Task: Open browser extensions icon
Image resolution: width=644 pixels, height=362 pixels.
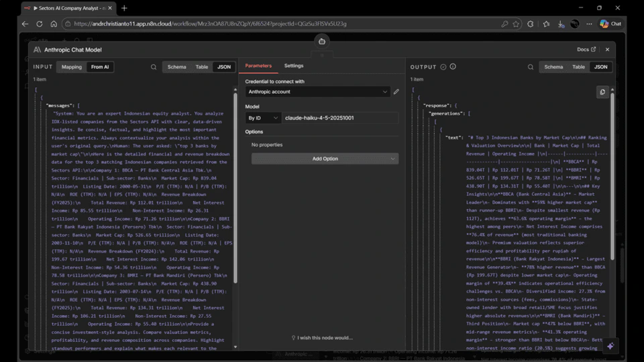Action: click(x=531, y=24)
